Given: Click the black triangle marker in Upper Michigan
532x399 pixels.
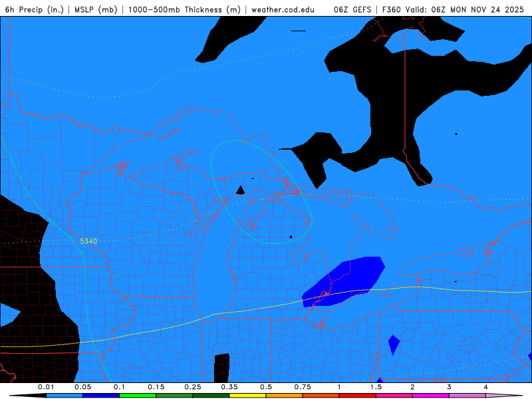Looking at the screenshot, I should tap(240, 191).
